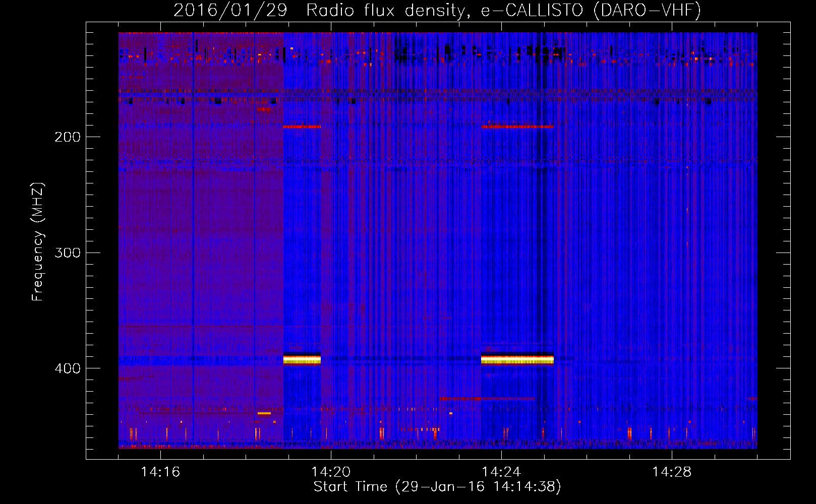Click the 14:16 time tick label
Image resolution: width=816 pixels, height=504 pixels.
point(160,472)
